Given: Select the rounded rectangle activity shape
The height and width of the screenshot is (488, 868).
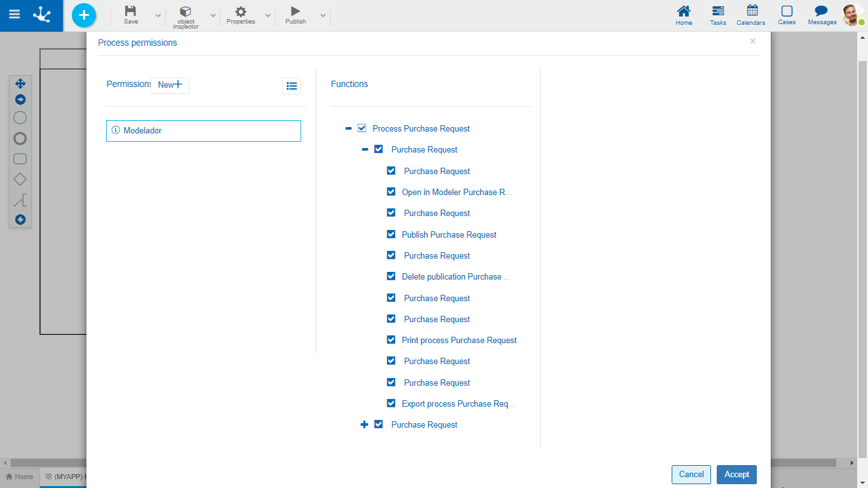Looking at the screenshot, I should point(20,159).
